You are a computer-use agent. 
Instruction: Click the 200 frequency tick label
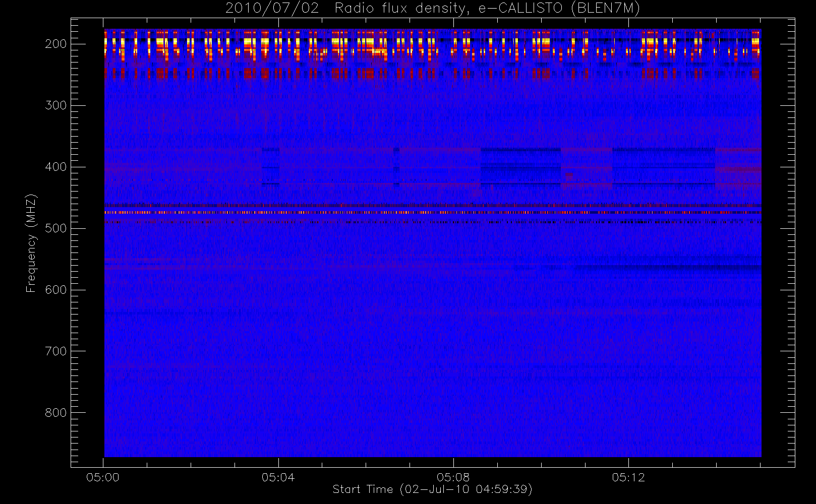coord(56,44)
